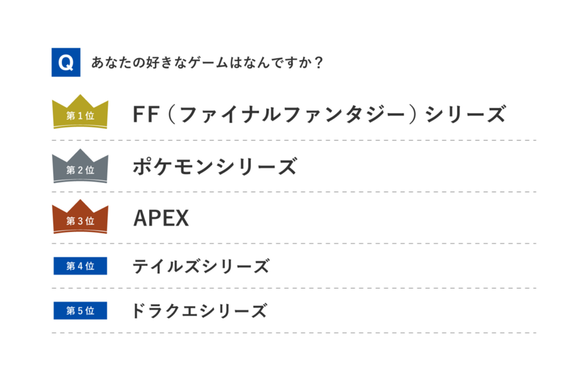Click the gold 第1位 crown badge
588x381 pixels.
(x=80, y=113)
